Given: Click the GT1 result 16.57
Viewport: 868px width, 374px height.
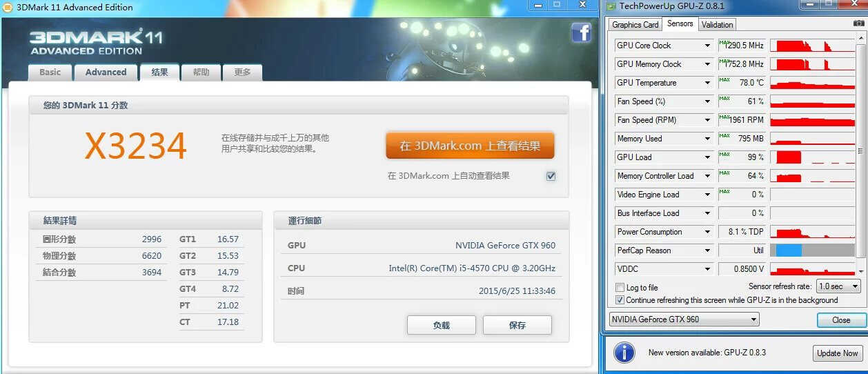Looking at the screenshot, I should pyautogui.click(x=228, y=239).
